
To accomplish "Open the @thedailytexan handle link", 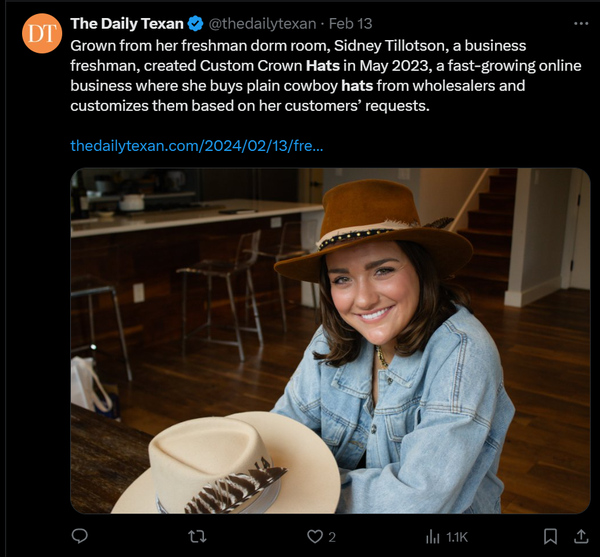I will (x=261, y=24).
